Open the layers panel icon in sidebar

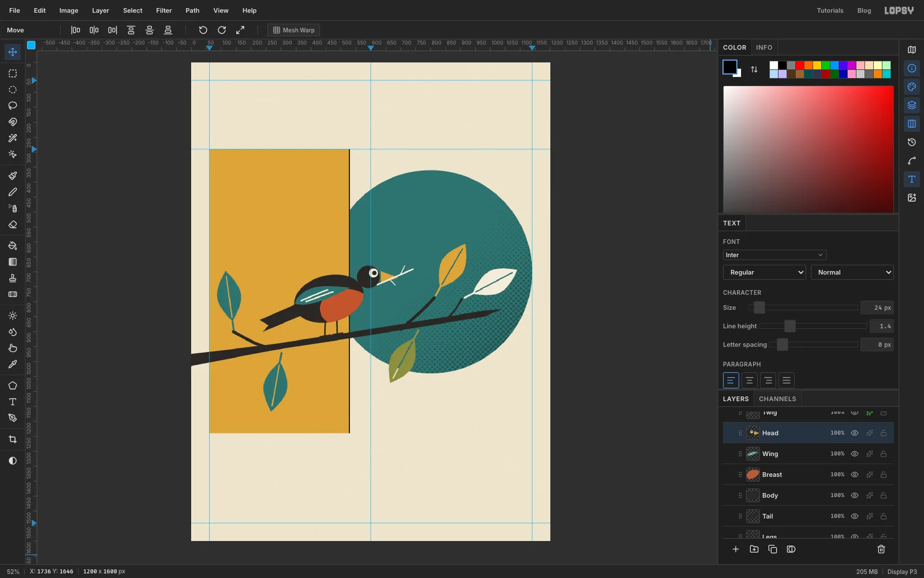[912, 105]
